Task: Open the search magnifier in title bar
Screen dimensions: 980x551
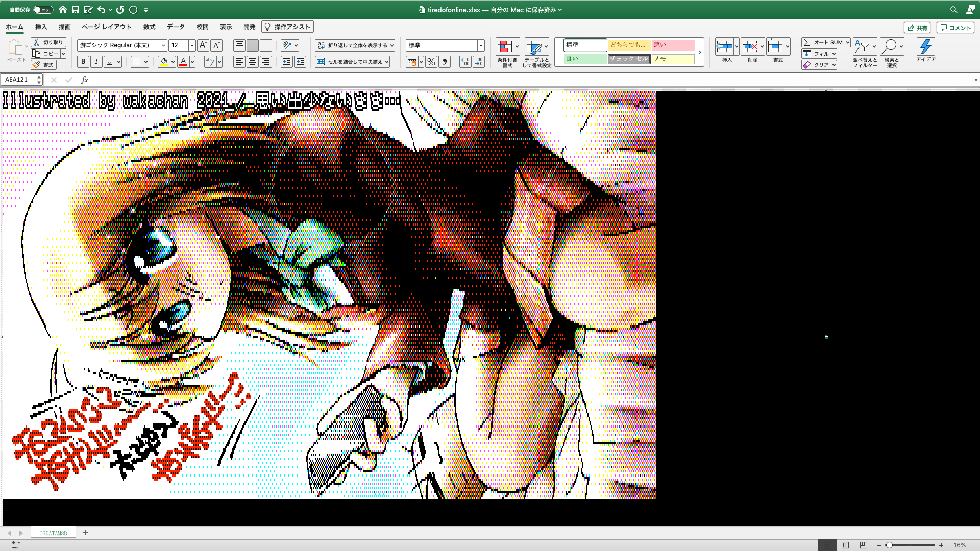Action: tap(953, 10)
